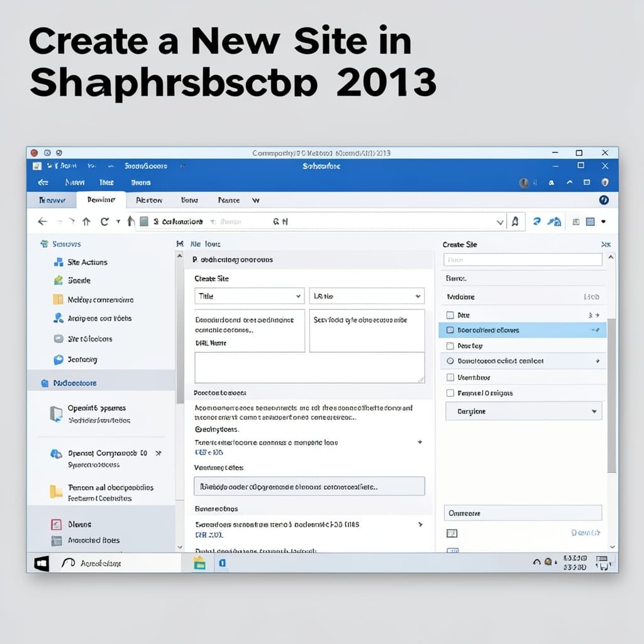The height and width of the screenshot is (644, 644).
Task: Open the LA Ne dropdown
Action: [x=367, y=296]
